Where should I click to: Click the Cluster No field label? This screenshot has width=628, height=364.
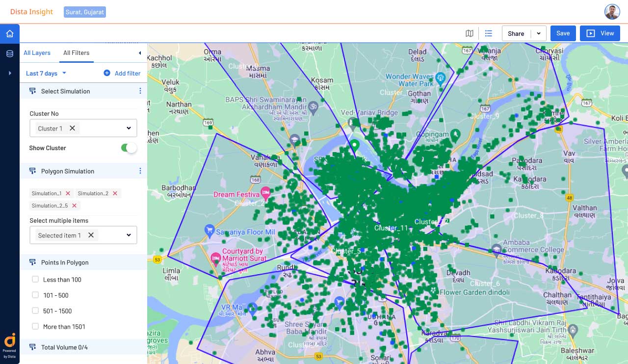tap(44, 114)
